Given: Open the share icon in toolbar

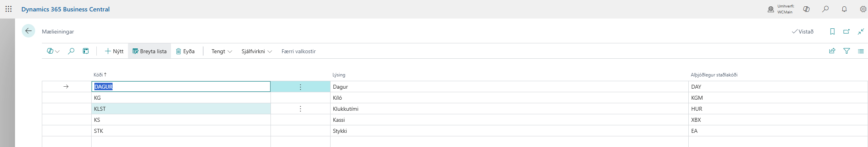Looking at the screenshot, I should (x=832, y=51).
